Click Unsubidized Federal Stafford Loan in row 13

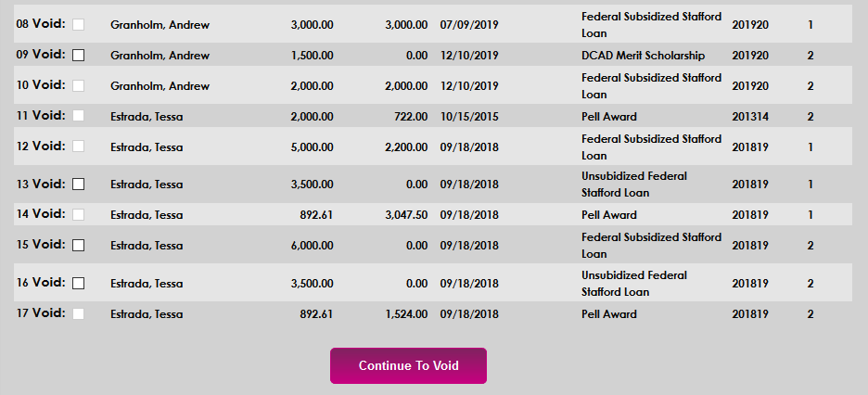634,184
